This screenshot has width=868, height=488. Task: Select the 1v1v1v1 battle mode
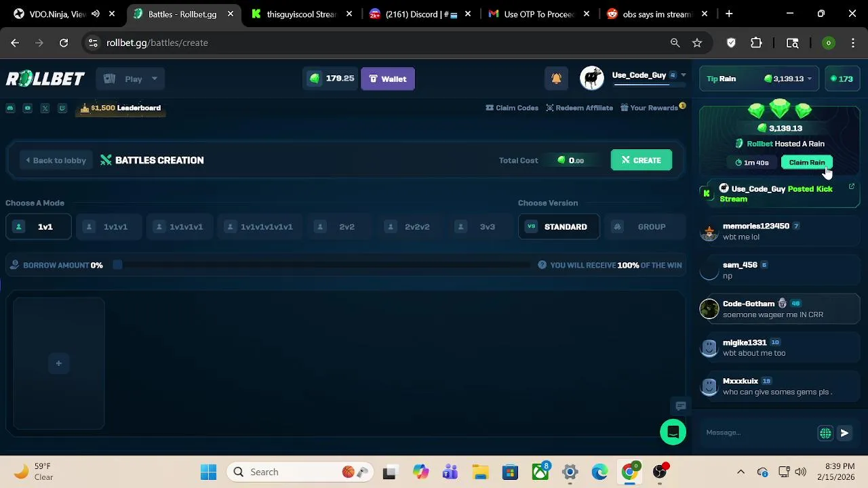(x=179, y=226)
